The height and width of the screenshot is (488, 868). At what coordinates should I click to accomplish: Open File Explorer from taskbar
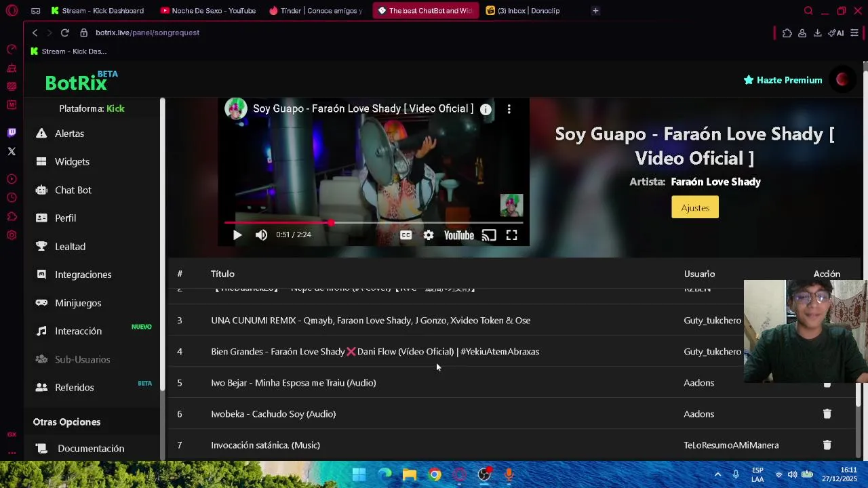pyautogui.click(x=410, y=474)
